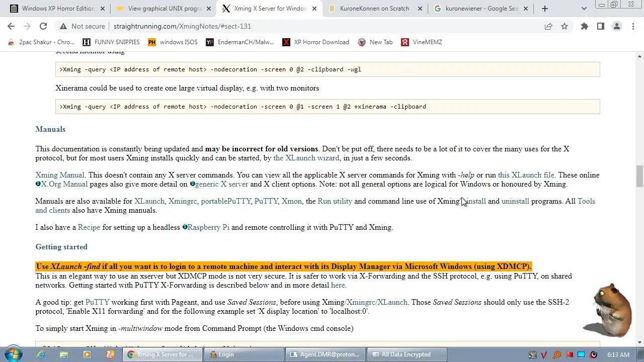
Task: Open Windows Explorer from the taskbar
Action: click(64, 354)
